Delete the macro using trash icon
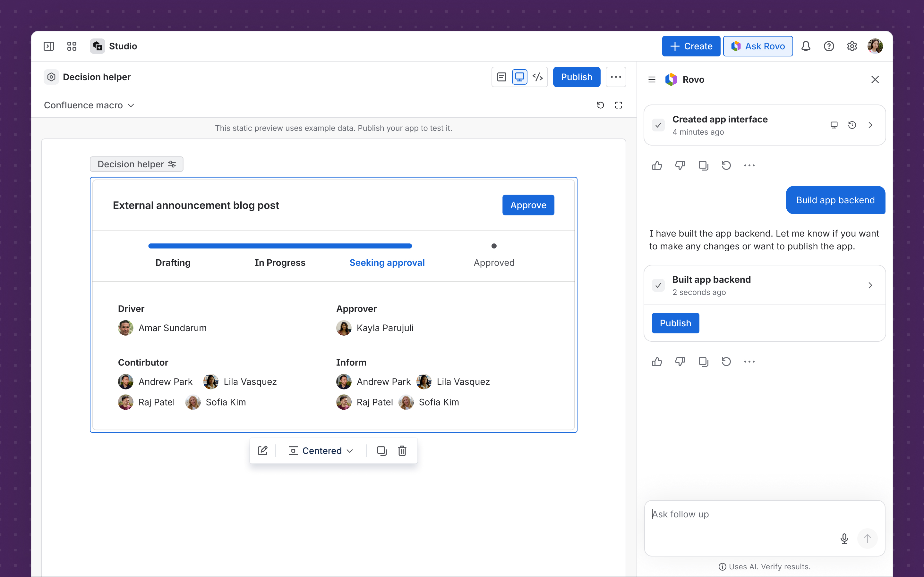 coord(402,451)
